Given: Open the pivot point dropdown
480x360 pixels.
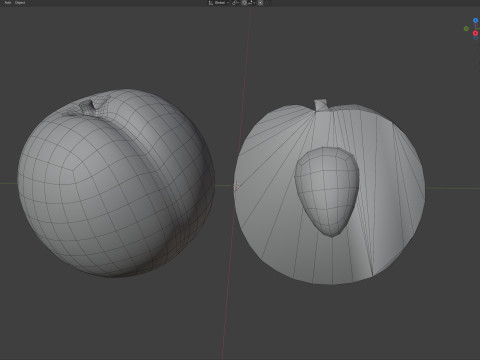Looking at the screenshot, I should tap(235, 3).
